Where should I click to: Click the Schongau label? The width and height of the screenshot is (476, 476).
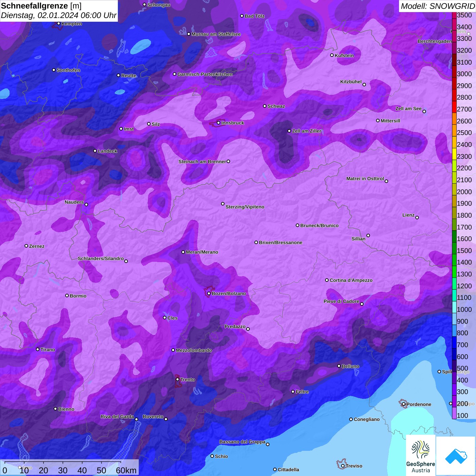[159, 5]
